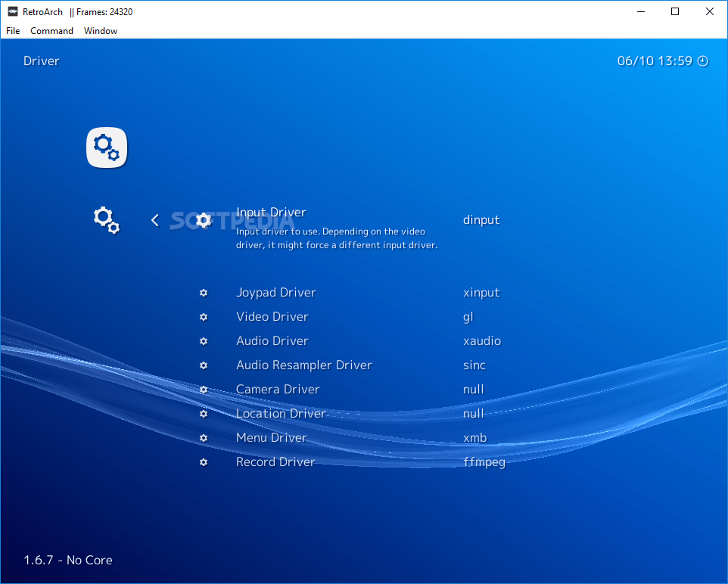Click the large Settings gears tile icon
This screenshot has height=584, width=728.
point(107,148)
